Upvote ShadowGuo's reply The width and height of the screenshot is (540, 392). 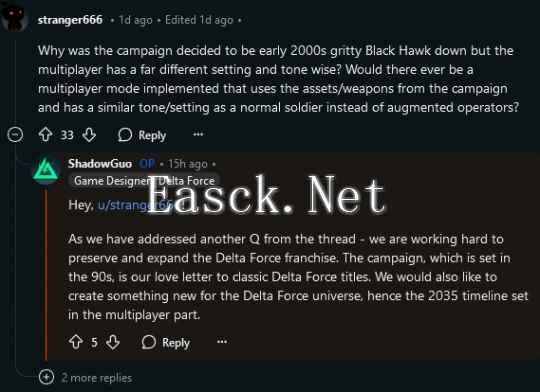click(76, 342)
